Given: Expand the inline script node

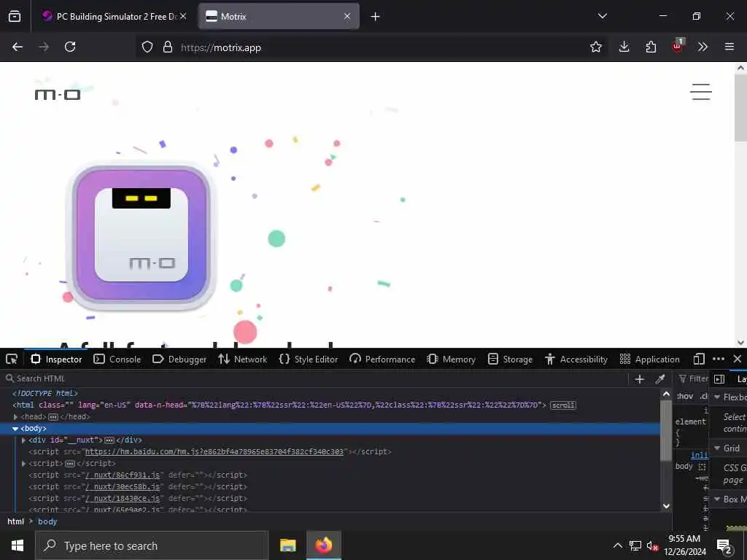Looking at the screenshot, I should point(24,463).
